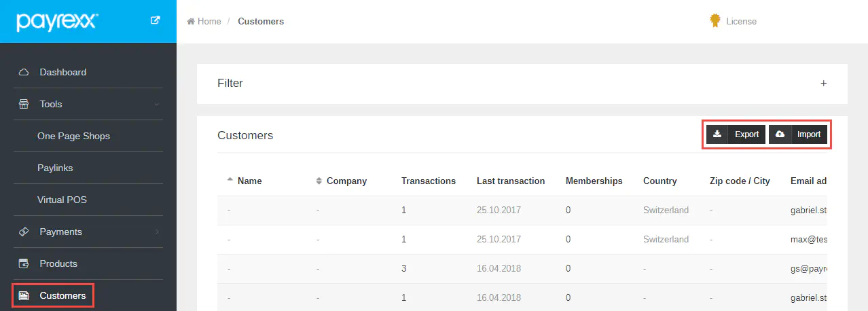Expand the Payments submenu arrow
868x311 pixels.
tap(157, 232)
